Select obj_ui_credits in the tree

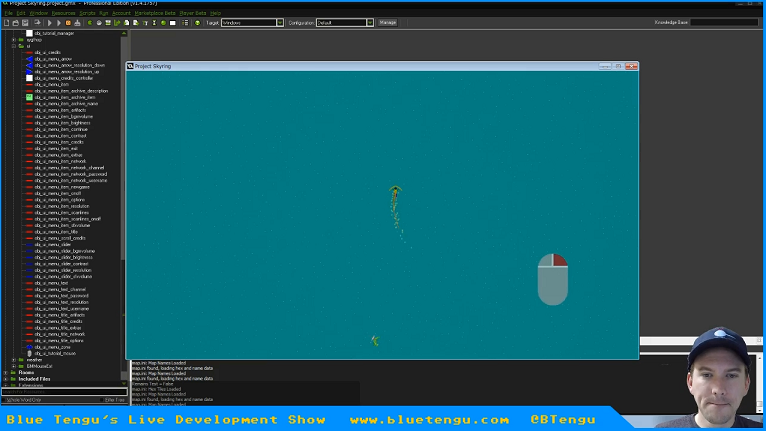point(47,52)
